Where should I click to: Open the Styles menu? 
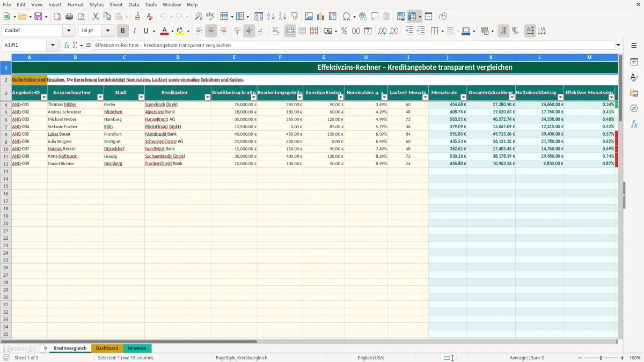(97, 4)
